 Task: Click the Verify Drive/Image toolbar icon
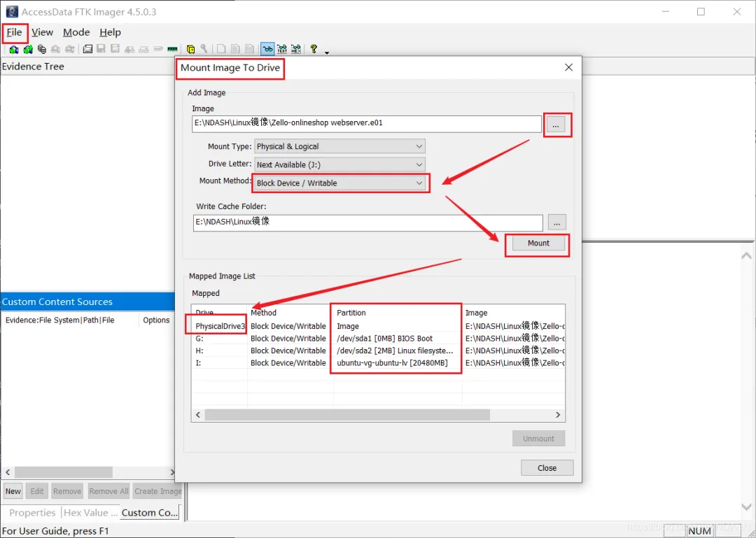158,49
